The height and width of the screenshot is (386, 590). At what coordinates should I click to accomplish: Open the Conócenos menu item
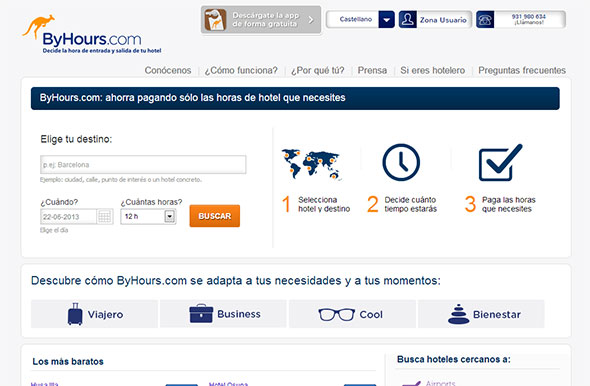168,70
